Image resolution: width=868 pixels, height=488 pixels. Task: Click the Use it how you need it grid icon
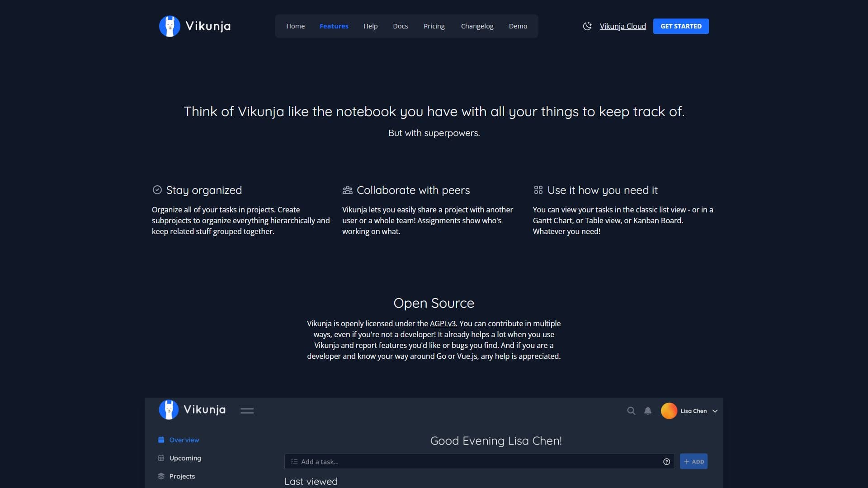tap(538, 190)
